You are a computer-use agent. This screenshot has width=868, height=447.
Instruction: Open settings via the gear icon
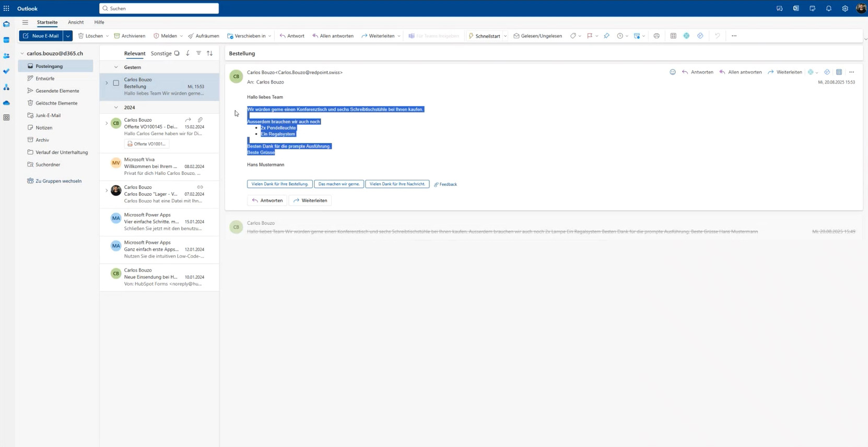pyautogui.click(x=845, y=8)
